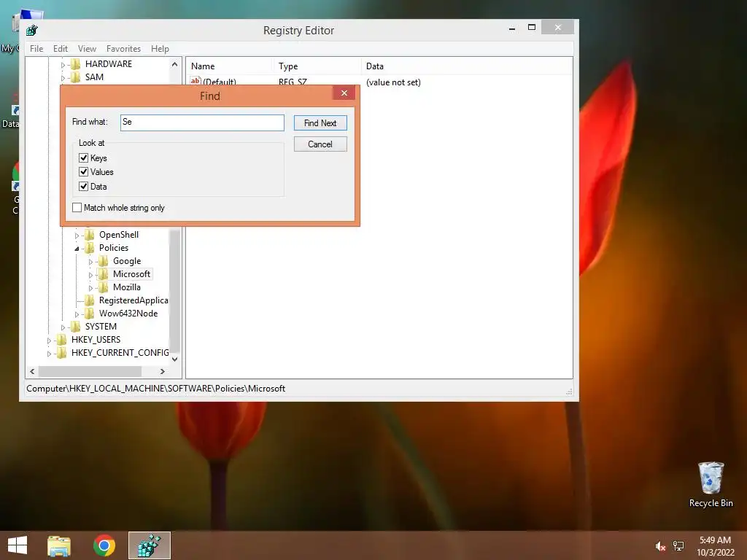Click the Find what text field
This screenshot has height=560, width=747.
point(202,122)
